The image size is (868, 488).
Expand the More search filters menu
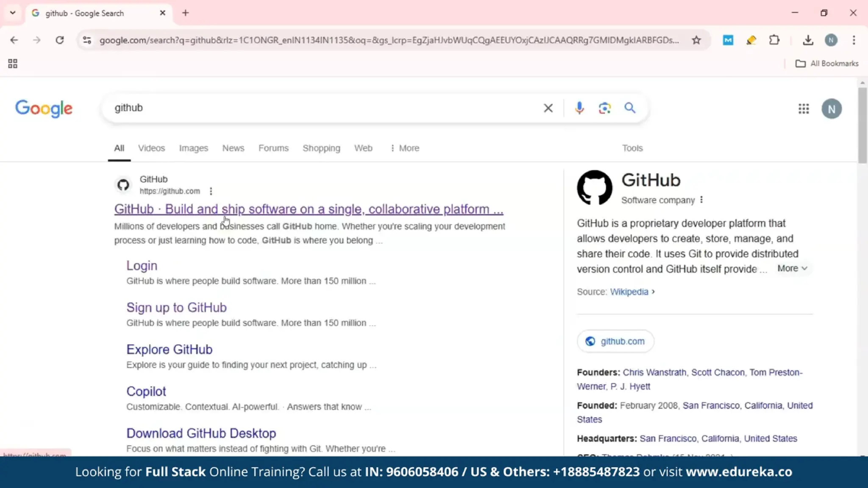coord(405,148)
